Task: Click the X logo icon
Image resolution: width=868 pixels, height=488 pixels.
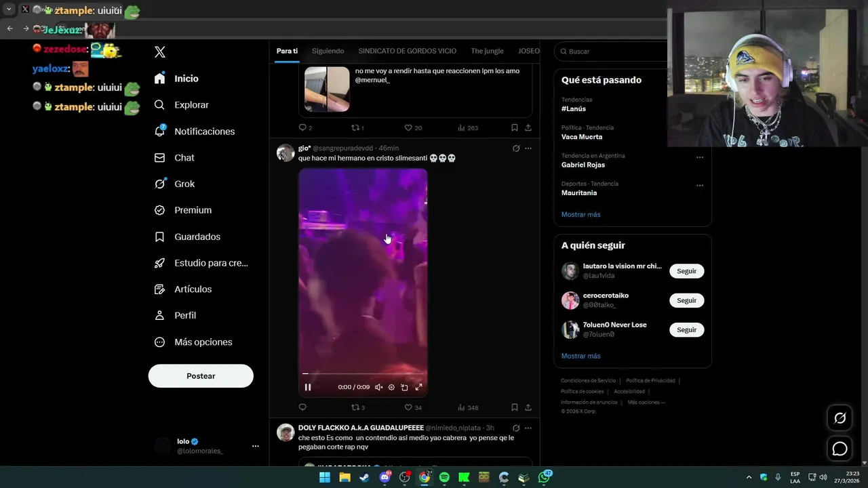Action: pos(160,52)
